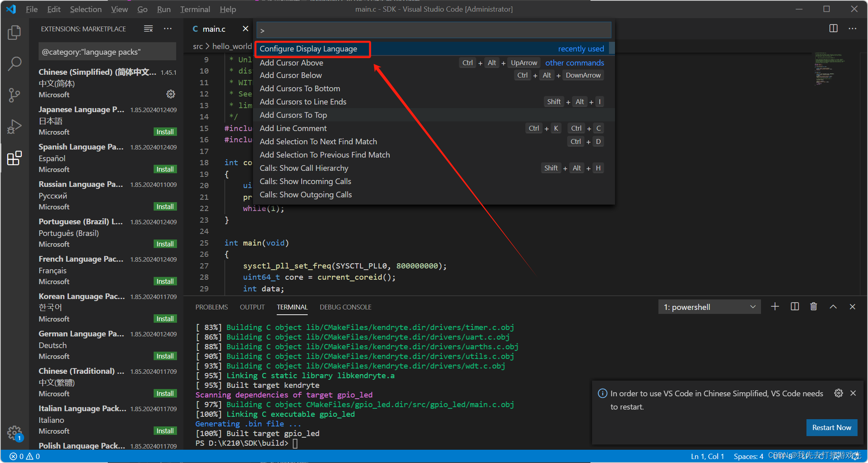Open editor more actions ellipsis
Screen dimensions: 868x463
coord(852,29)
